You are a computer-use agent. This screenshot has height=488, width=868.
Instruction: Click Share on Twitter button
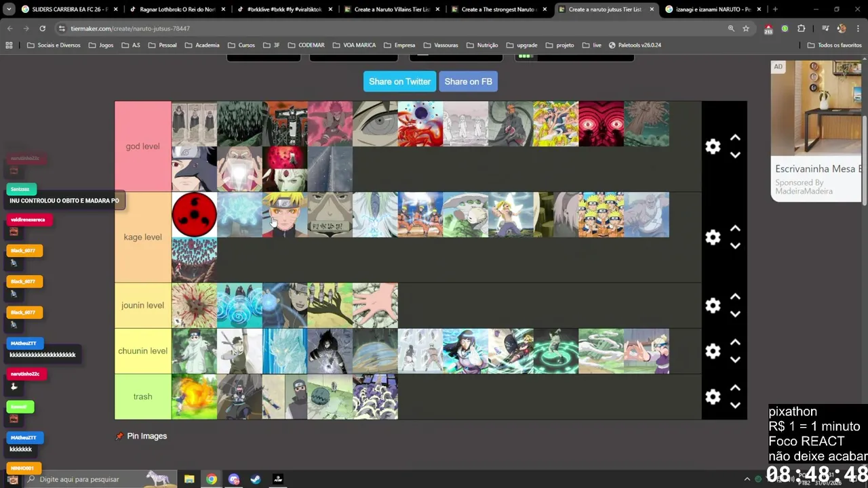pos(399,81)
